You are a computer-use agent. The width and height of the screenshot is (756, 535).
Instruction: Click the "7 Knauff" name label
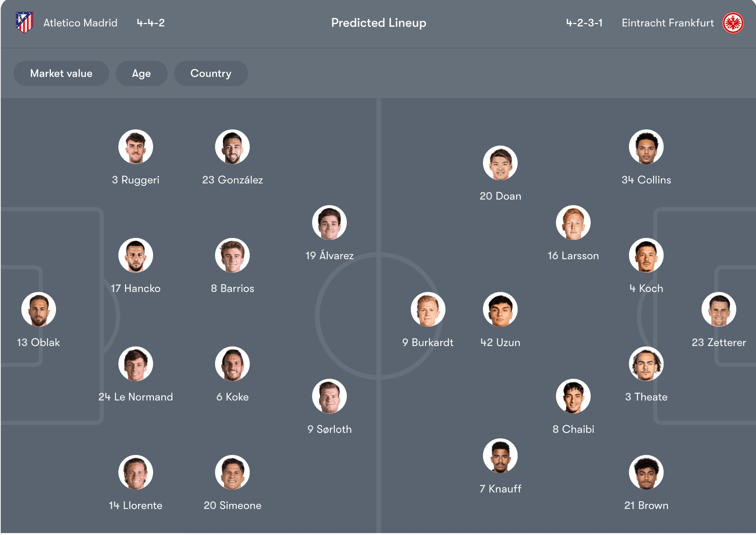tap(500, 489)
